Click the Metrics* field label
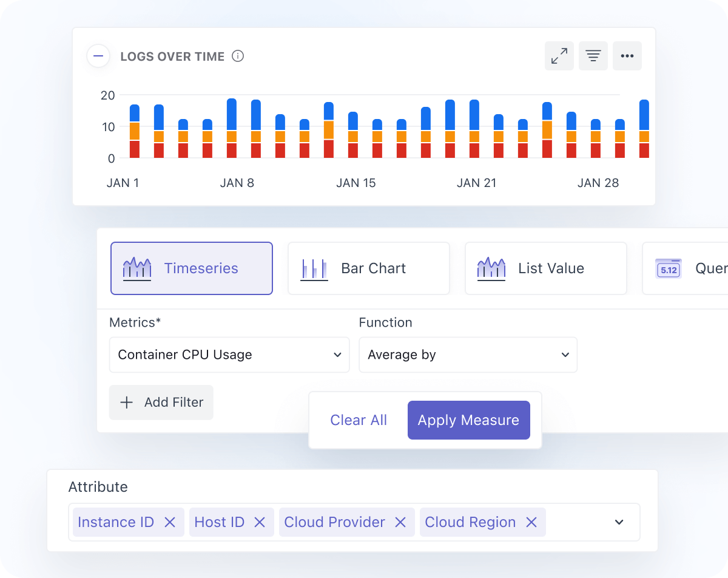 (135, 322)
